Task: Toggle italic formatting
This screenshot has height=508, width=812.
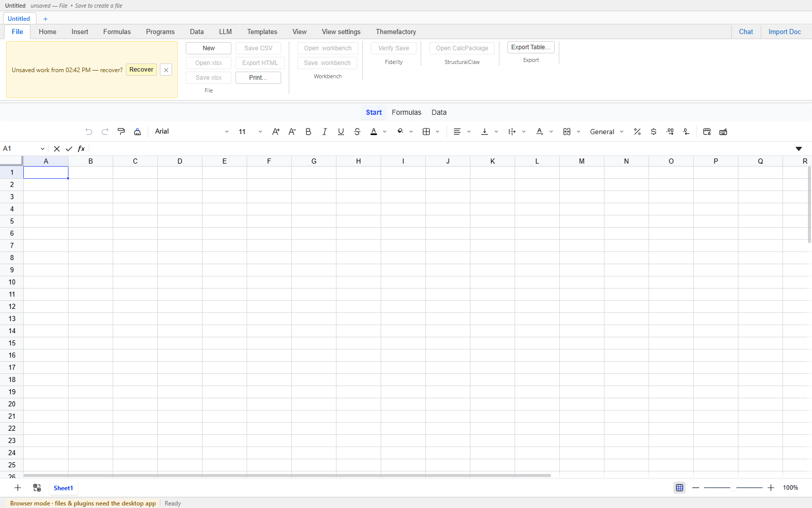Action: coord(325,132)
